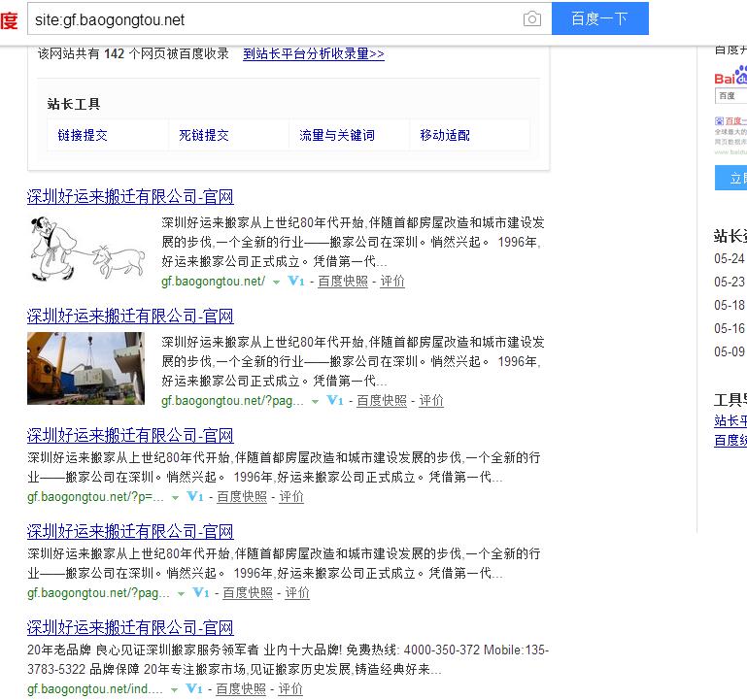
Task: Open 百度快照 for gf.baogongtou.net/ind... result
Action: (x=241, y=688)
